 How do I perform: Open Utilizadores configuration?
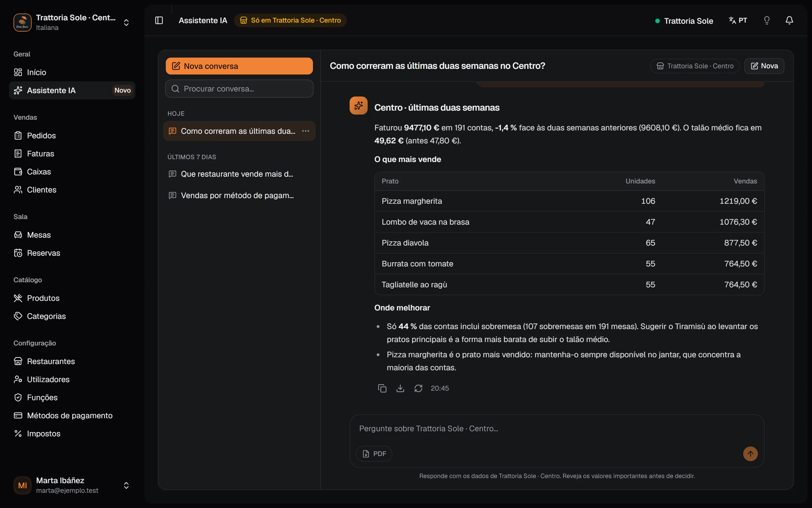72,379
